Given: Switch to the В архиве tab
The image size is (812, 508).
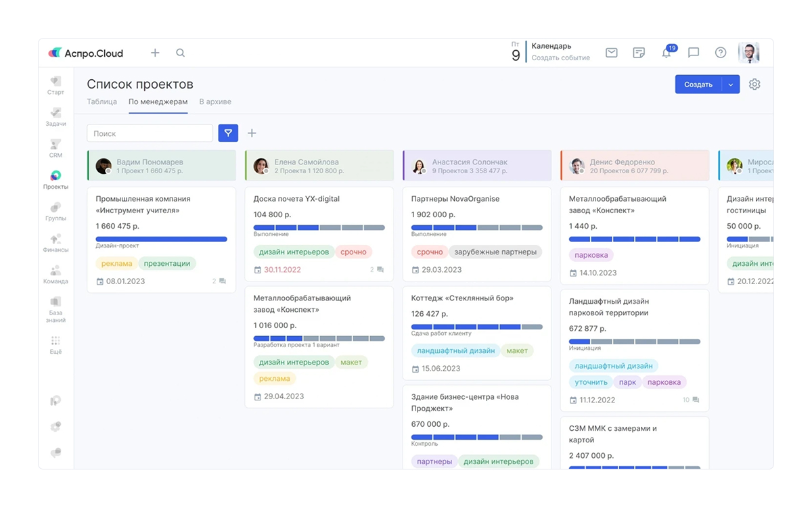Looking at the screenshot, I should [215, 101].
